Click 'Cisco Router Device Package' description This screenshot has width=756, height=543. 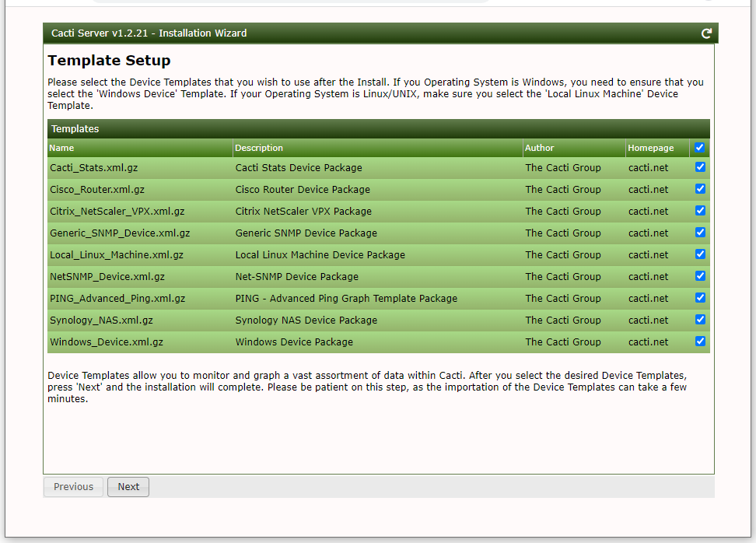click(303, 190)
